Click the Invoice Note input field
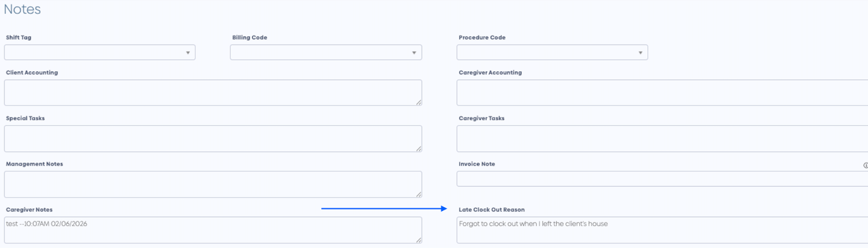Image resolution: width=868 pixels, height=248 pixels. [x=662, y=179]
